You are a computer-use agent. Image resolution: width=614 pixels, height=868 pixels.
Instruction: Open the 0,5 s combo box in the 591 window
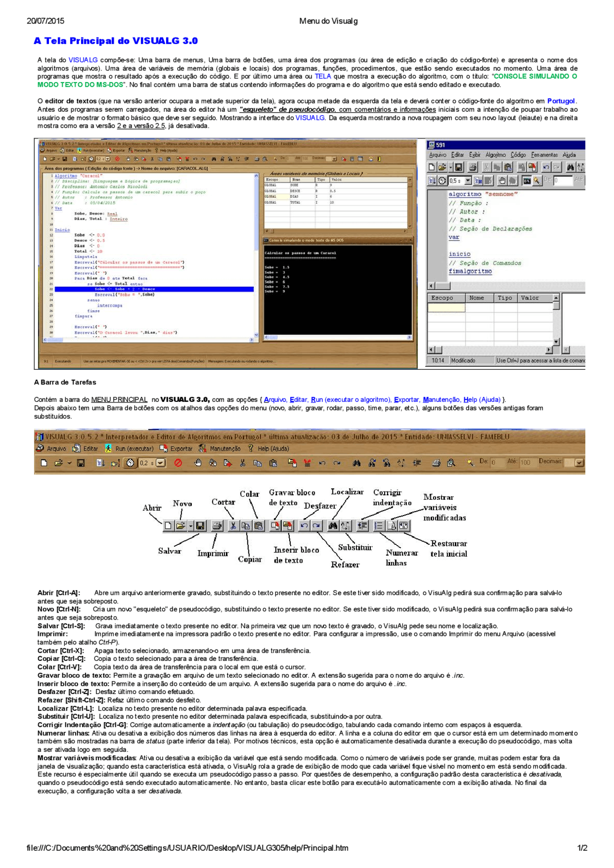[460, 181]
